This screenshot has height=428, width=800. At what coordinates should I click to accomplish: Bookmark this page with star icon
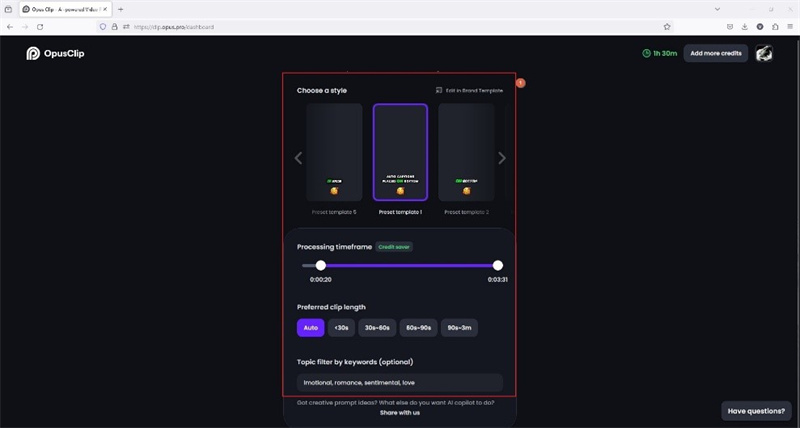[667, 27]
